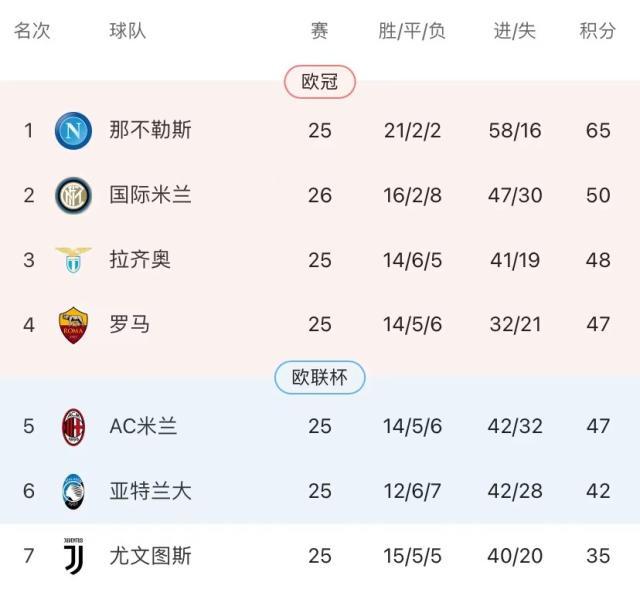Click Napoli's 65 points value
This screenshot has height=589, width=640.
(598, 130)
